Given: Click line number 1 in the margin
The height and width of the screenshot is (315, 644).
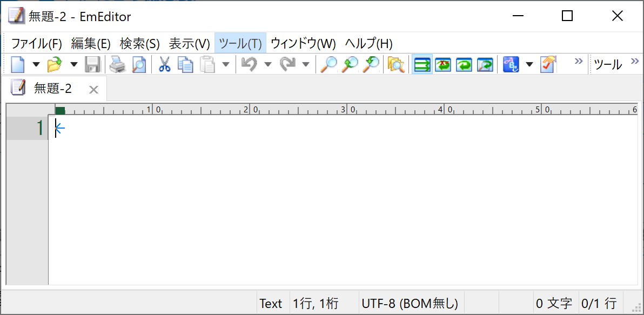Looking at the screenshot, I should pos(40,129).
